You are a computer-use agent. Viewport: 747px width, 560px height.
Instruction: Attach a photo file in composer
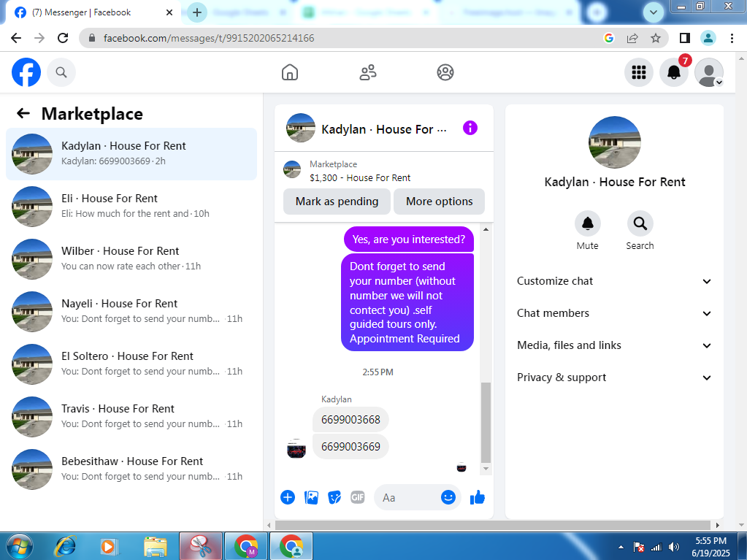tap(311, 498)
